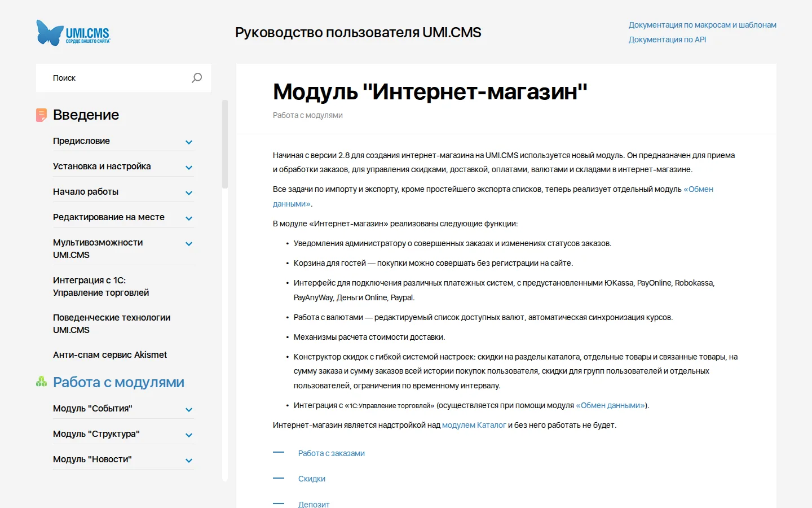Click the Работа с модулями breadcrumb
Screen dimensions: 812x508
pos(308,115)
